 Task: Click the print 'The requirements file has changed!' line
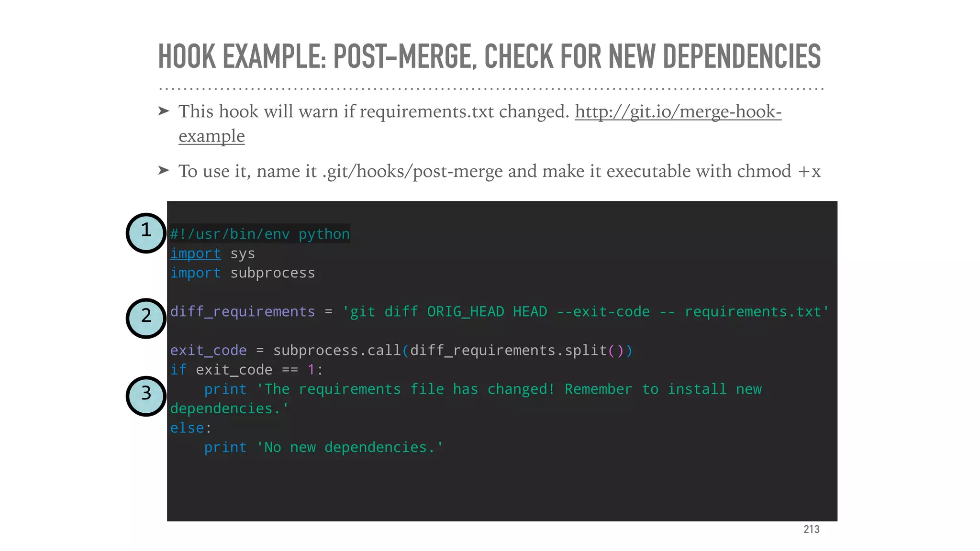coord(482,389)
